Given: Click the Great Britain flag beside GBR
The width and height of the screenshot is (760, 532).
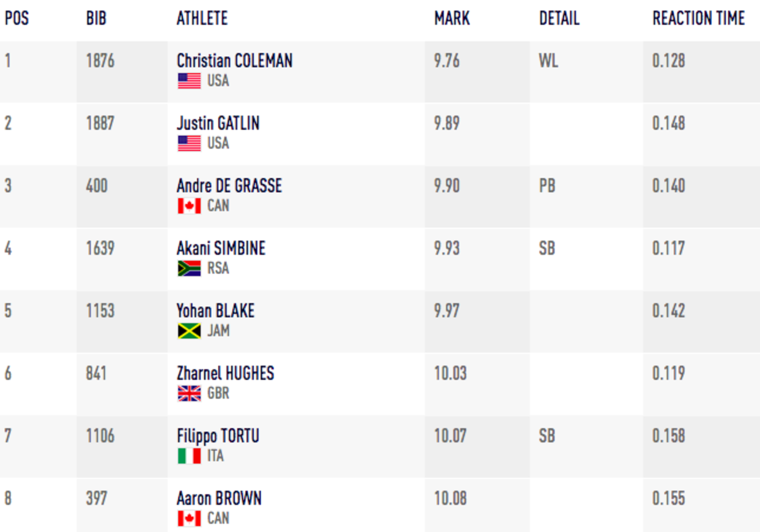Looking at the screenshot, I should coord(189,393).
